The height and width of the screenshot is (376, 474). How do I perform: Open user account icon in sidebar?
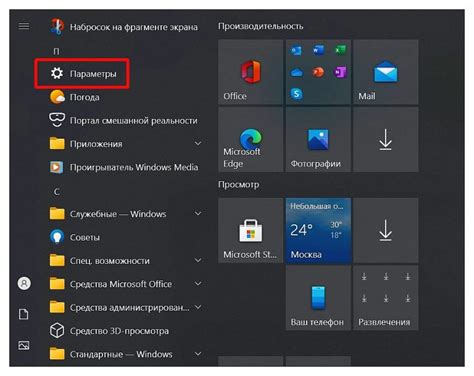point(24,283)
